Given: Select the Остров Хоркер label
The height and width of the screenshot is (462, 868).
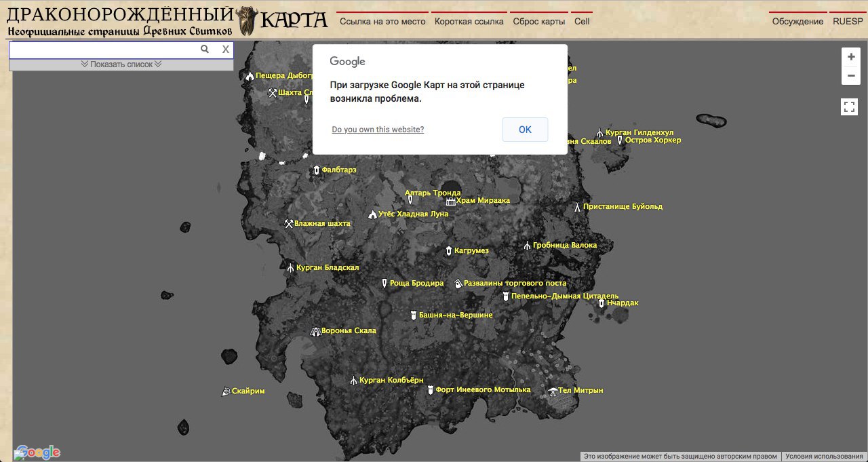Looking at the screenshot, I should [653, 140].
